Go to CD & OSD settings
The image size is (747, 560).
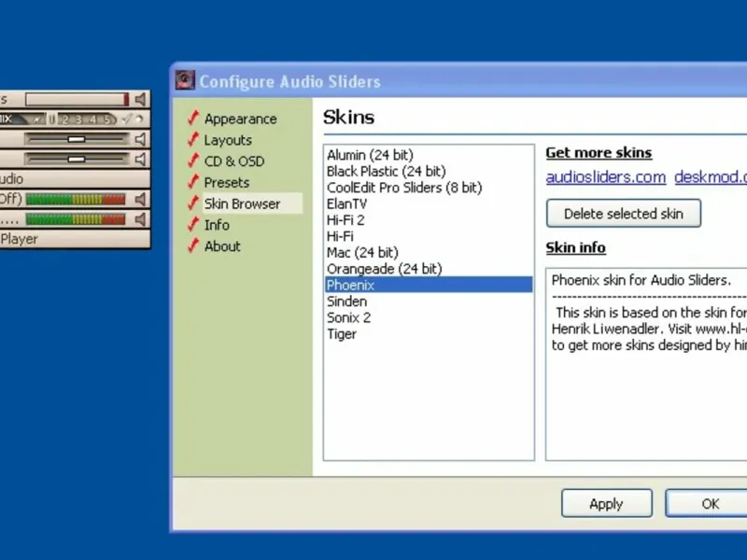tap(234, 161)
